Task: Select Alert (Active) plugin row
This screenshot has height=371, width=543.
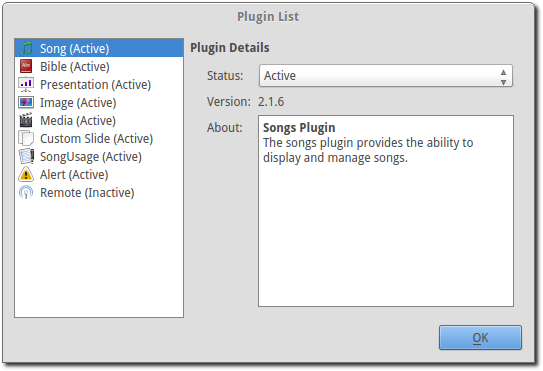Action: click(99, 174)
